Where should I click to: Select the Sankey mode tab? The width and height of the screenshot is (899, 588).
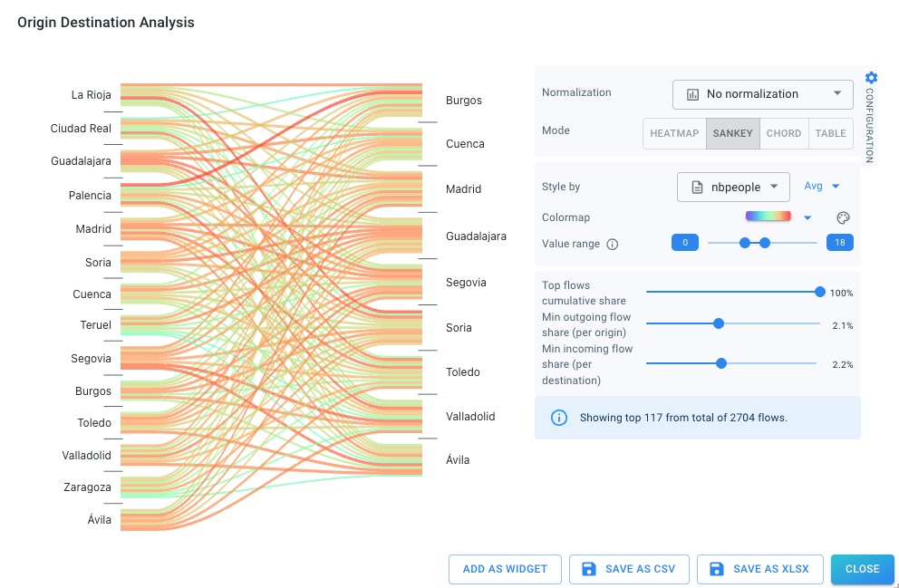(732, 133)
